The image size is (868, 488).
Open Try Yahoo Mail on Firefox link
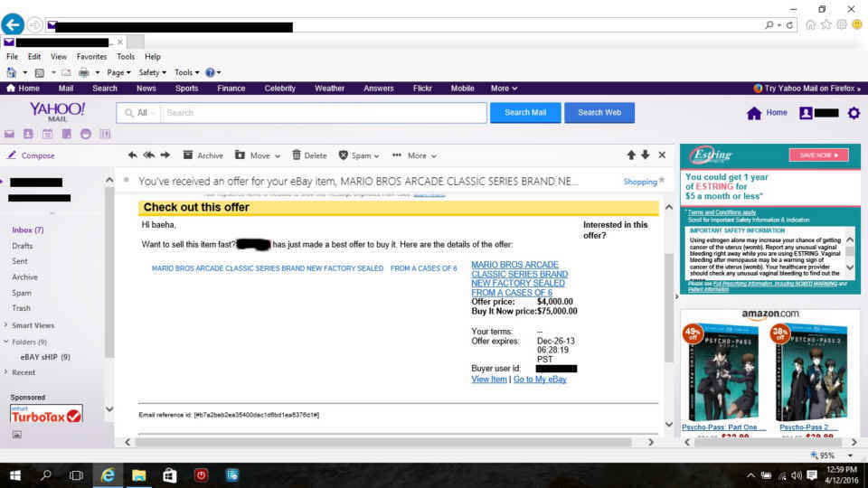(807, 89)
